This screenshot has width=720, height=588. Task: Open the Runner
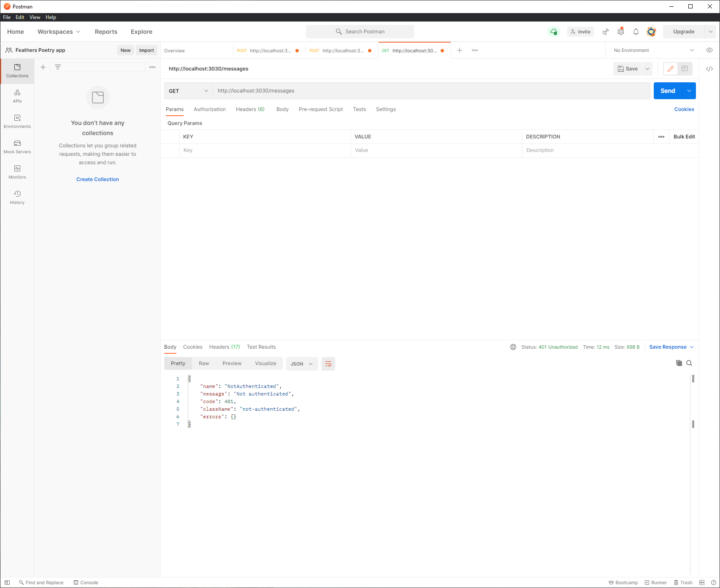[655, 583]
